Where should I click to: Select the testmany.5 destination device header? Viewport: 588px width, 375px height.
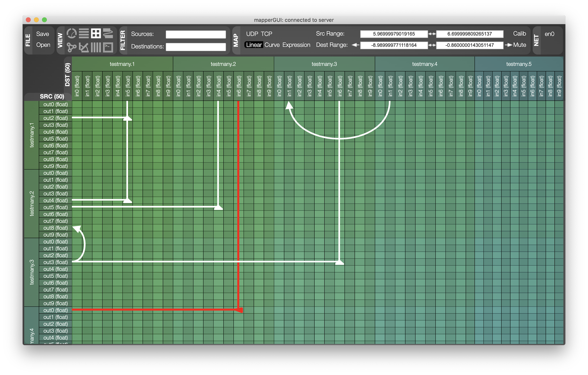coord(519,64)
